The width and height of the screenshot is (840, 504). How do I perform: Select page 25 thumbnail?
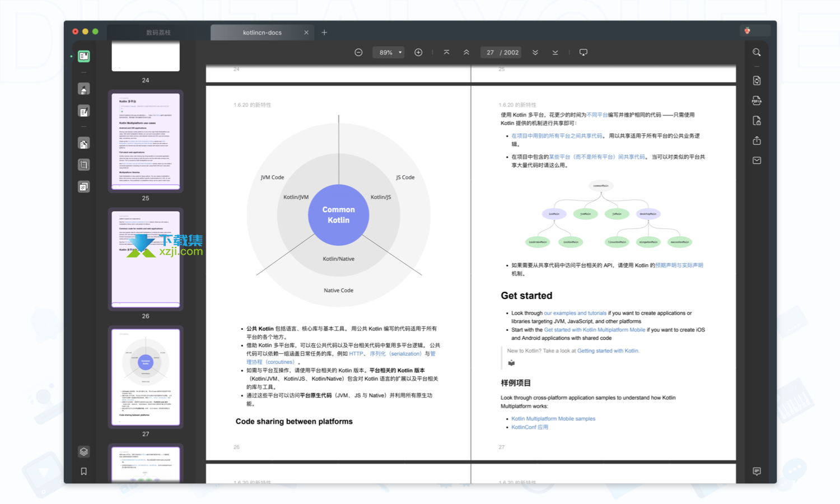146,141
